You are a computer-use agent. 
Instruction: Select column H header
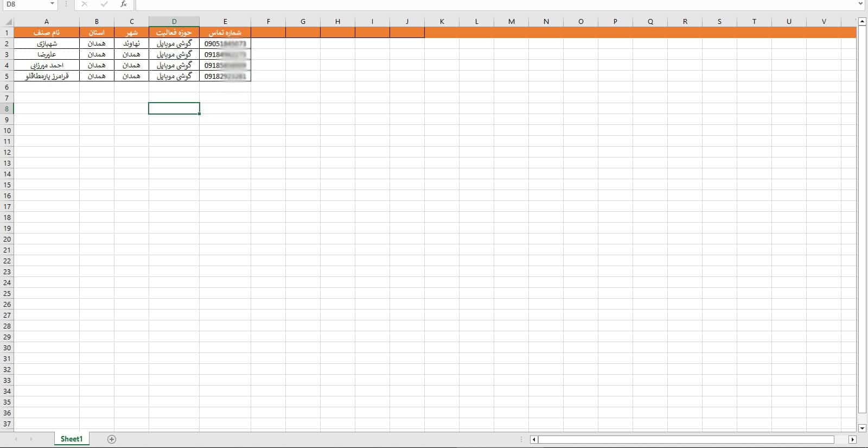337,22
